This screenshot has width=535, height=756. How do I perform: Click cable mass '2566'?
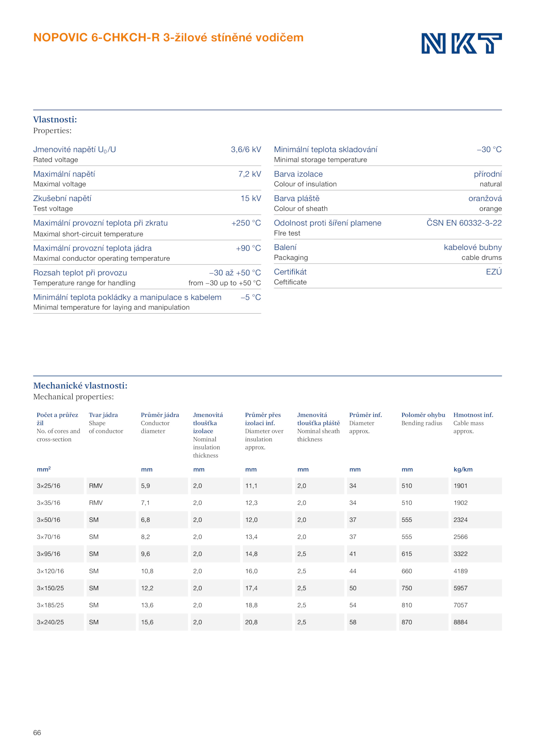(460, 537)
